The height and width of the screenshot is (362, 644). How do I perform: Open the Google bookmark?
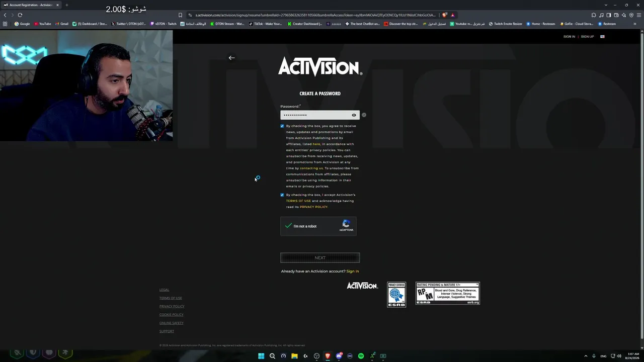[x=22, y=24]
